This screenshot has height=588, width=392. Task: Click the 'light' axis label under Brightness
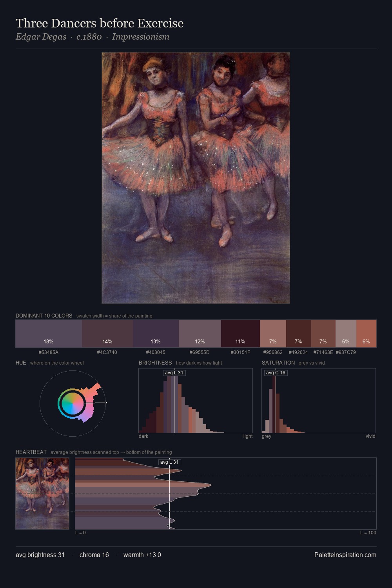click(248, 436)
